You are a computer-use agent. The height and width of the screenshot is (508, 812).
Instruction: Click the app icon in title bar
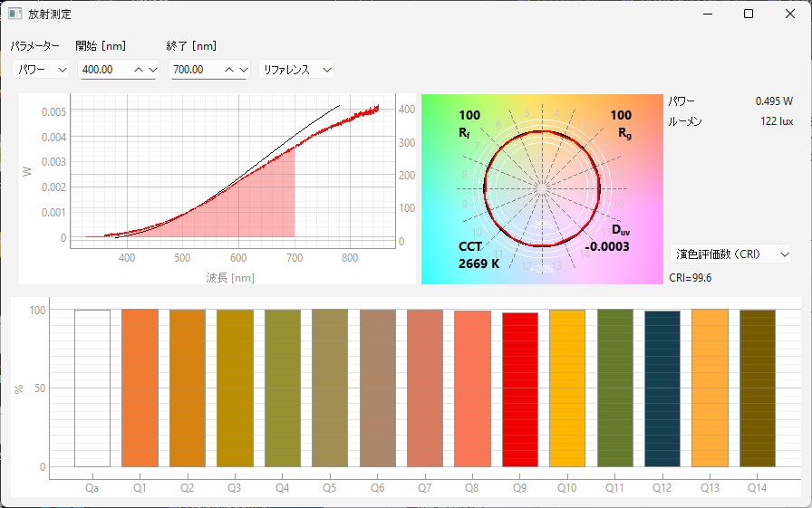coord(14,14)
